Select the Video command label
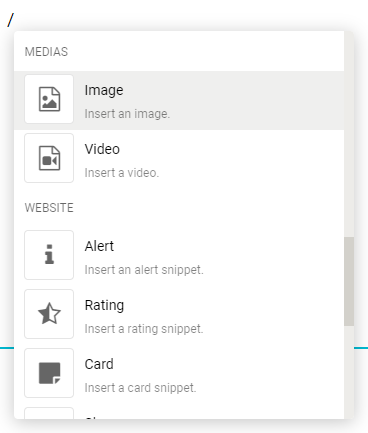Image resolution: width=368 pixels, height=433 pixels. pyautogui.click(x=102, y=149)
